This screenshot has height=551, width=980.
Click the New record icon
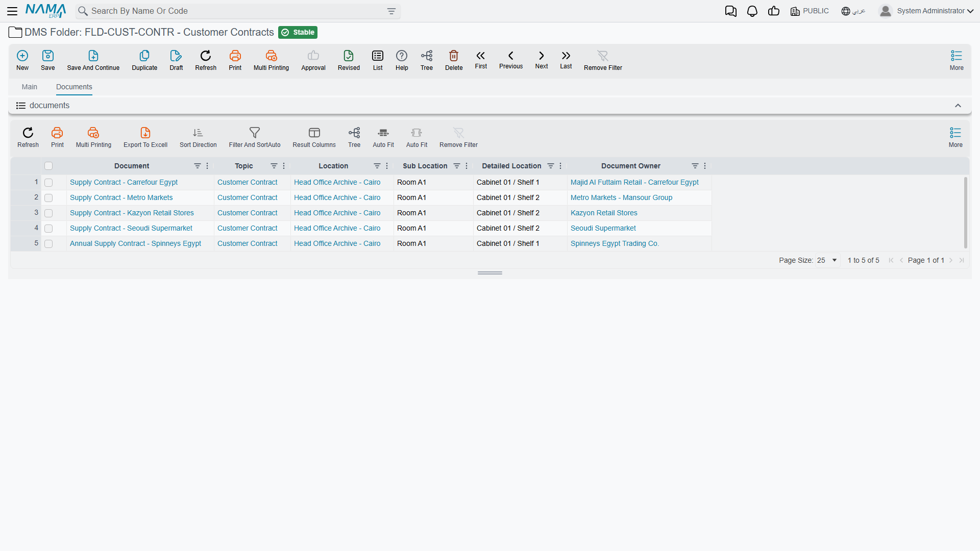[x=22, y=60]
